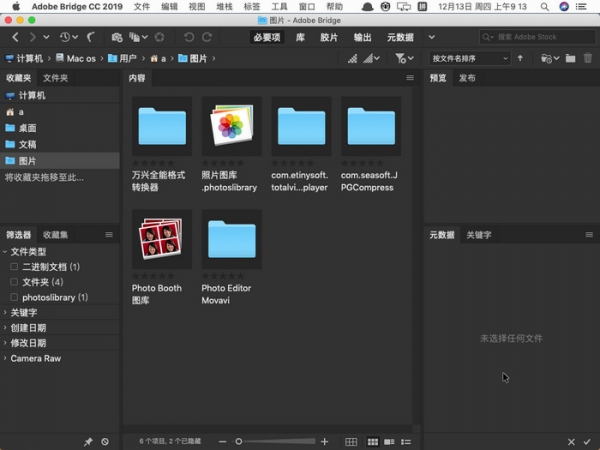Select the 万兴全能格式转换器 folder
Viewport: 600px width, 450px height.
pos(162,126)
